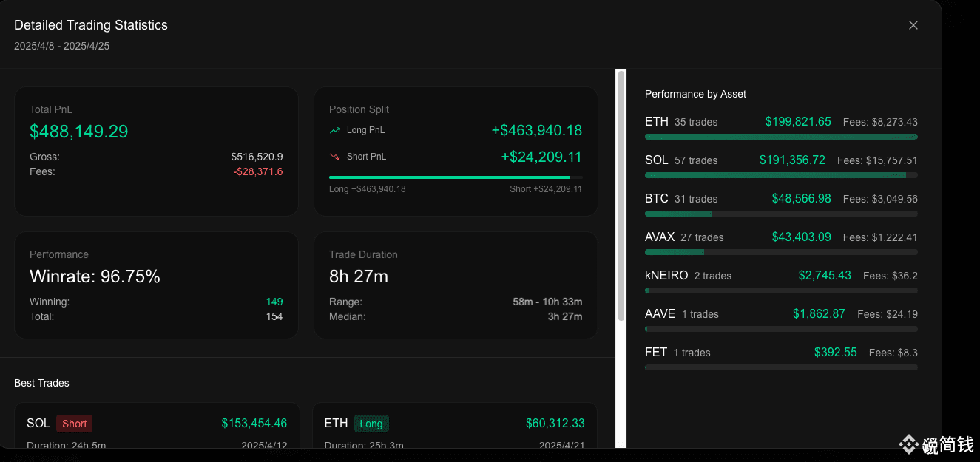The image size is (980, 462).
Task: Click the Trade Duration value 8h 27m
Action: click(x=359, y=276)
